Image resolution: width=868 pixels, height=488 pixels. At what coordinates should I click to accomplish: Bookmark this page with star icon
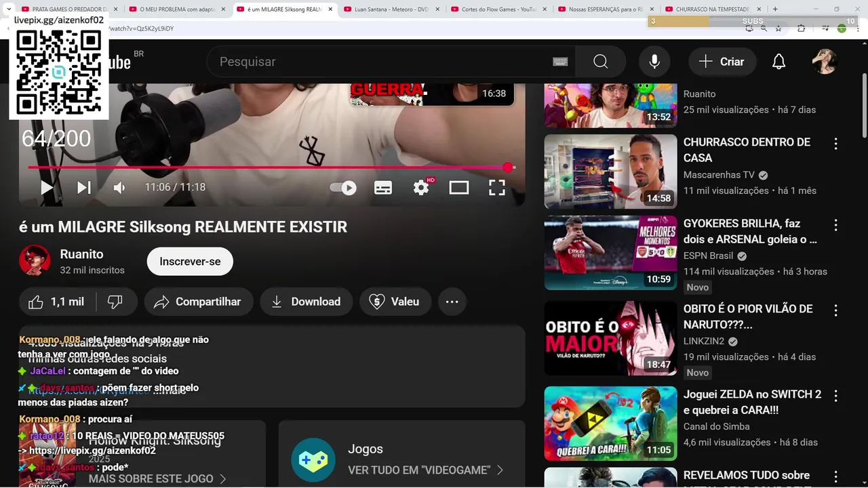click(778, 28)
